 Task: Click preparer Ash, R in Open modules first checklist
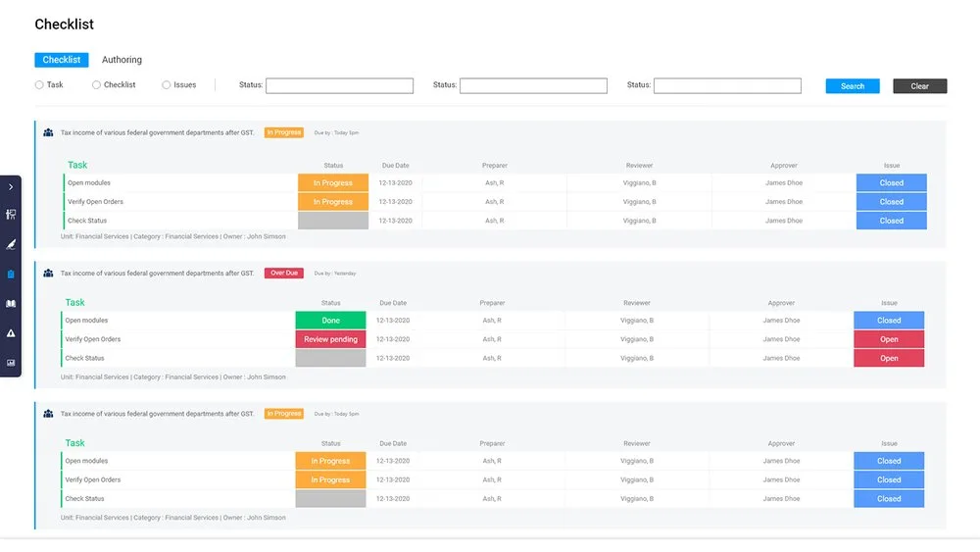pyautogui.click(x=494, y=183)
